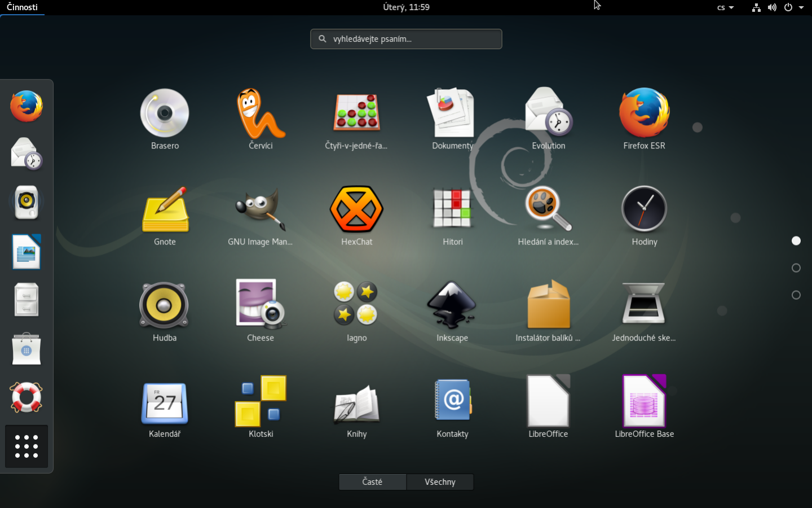812x508 pixels.
Task: Open Jednoduché skenování scanner app
Action: pyautogui.click(x=644, y=312)
